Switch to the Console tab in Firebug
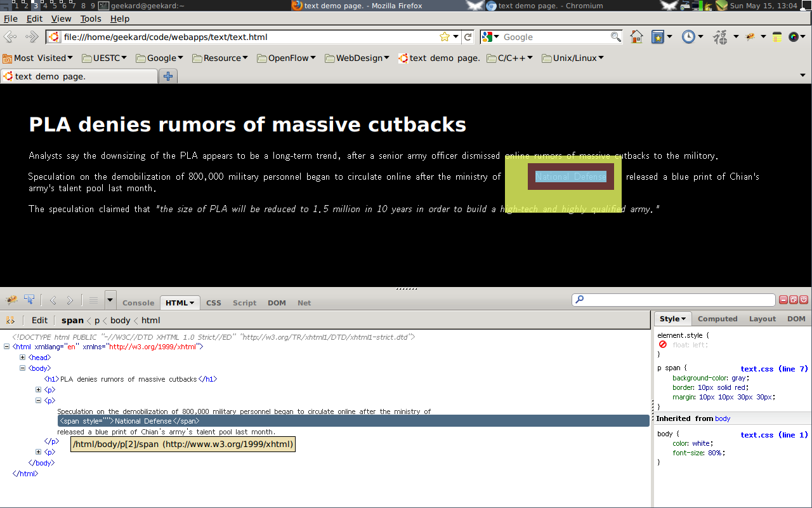The width and height of the screenshot is (812, 508). (138, 303)
